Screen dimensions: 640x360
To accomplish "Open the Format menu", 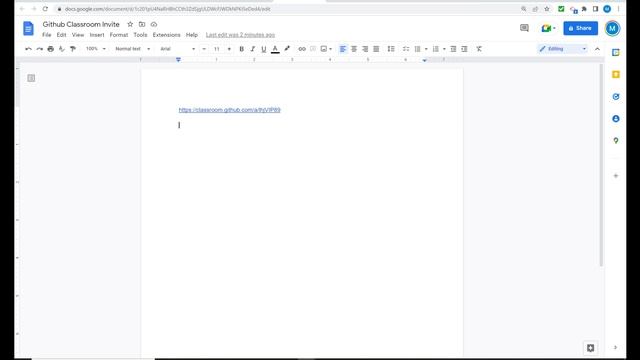I will click(119, 35).
